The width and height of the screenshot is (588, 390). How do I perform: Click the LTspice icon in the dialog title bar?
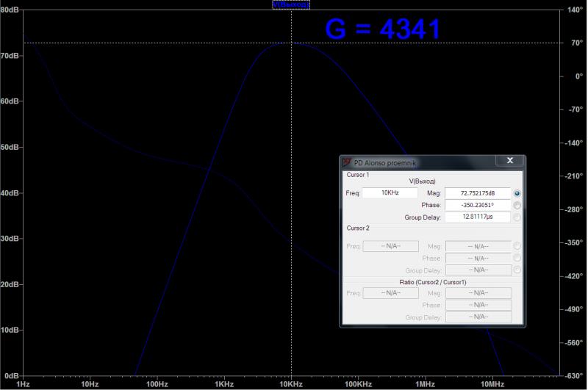347,162
